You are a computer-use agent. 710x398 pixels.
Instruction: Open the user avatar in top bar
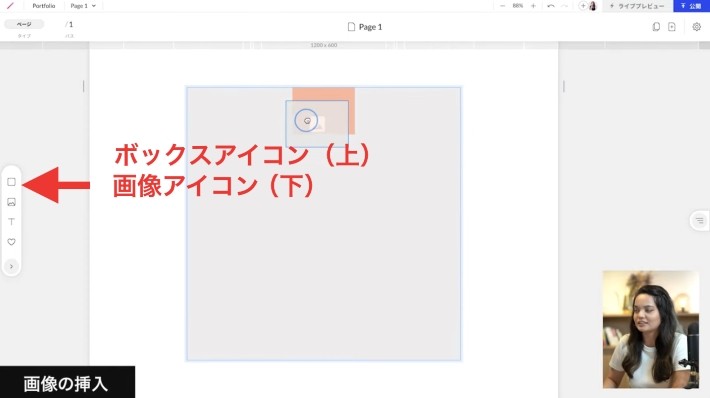pyautogui.click(x=593, y=6)
